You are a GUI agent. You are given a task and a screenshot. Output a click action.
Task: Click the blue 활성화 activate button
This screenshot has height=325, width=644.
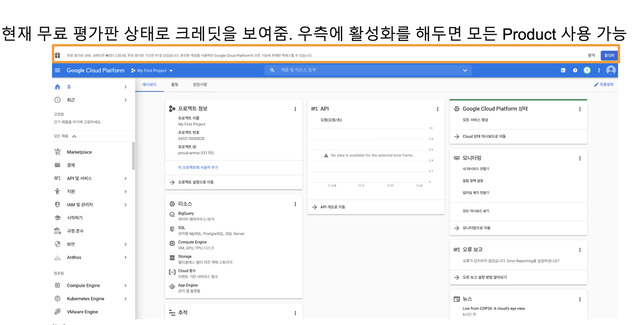609,55
